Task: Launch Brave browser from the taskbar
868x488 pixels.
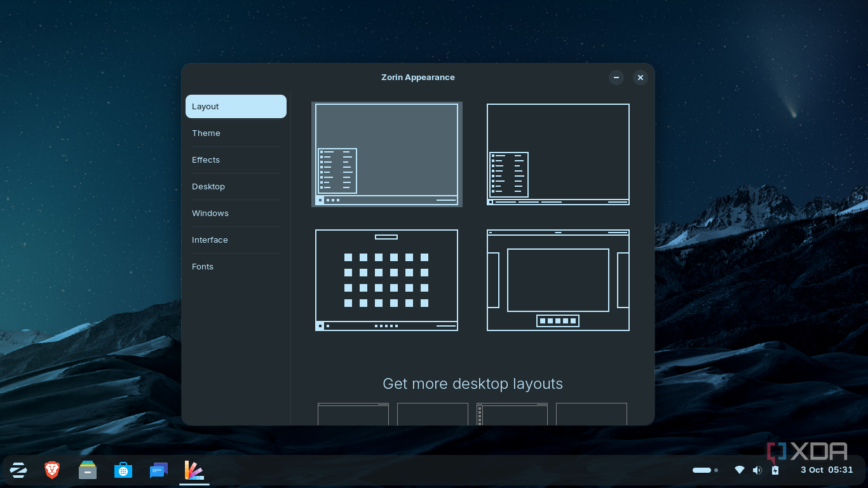Action: [x=52, y=470]
